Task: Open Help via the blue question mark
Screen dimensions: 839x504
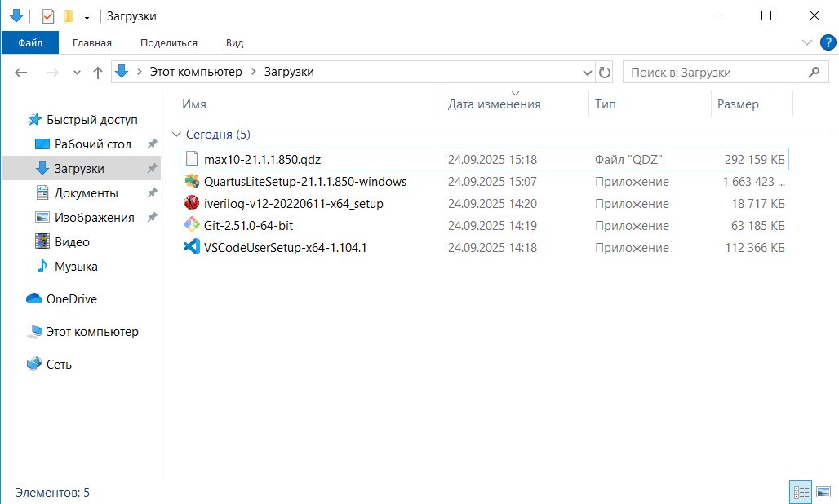Action: click(828, 42)
